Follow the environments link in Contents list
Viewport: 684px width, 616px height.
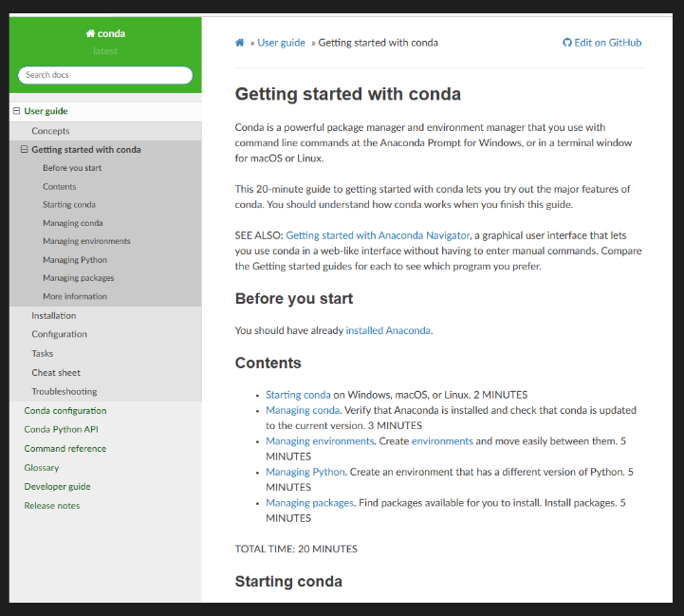coord(442,441)
